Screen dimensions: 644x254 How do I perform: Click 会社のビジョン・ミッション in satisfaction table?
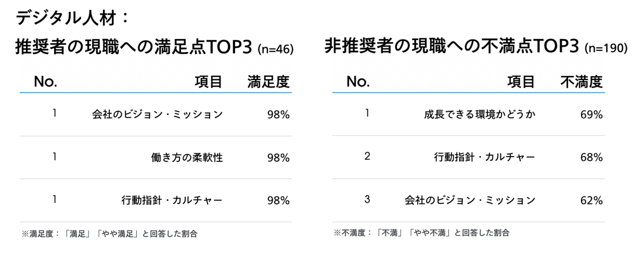tap(157, 114)
